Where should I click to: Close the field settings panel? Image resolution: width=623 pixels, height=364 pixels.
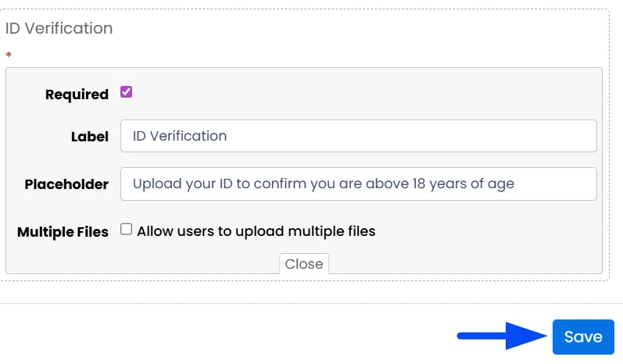coord(304,264)
